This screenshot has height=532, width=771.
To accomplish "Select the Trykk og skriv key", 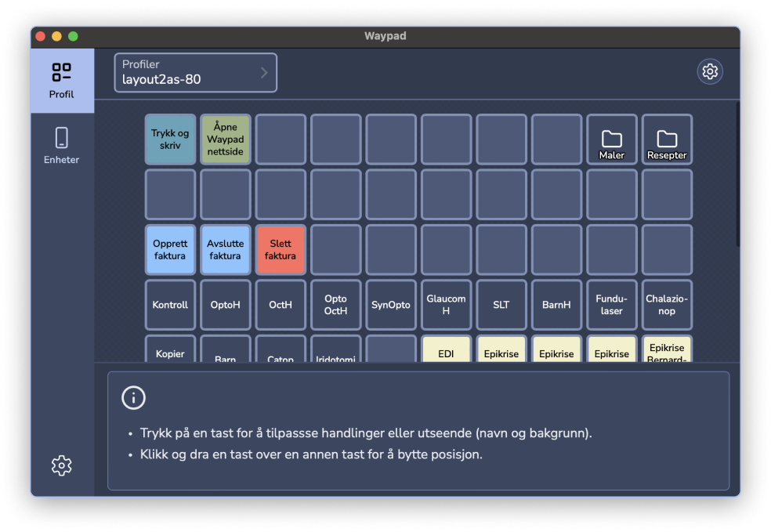I will click(170, 139).
